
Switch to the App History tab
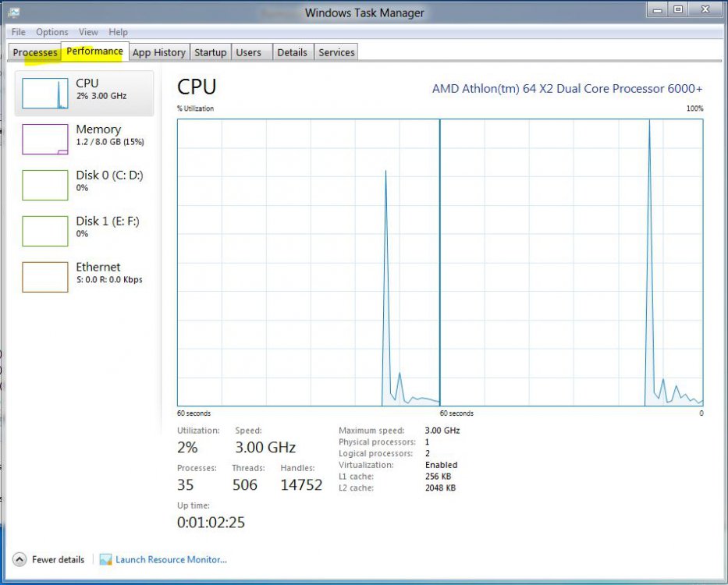(x=158, y=52)
